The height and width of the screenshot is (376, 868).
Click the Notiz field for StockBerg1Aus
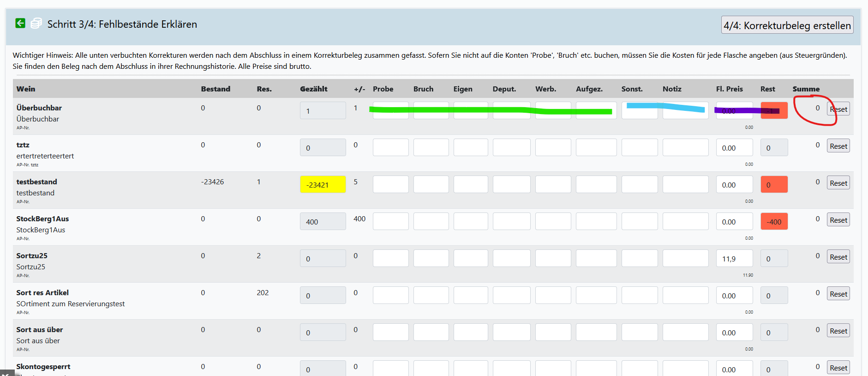685,222
